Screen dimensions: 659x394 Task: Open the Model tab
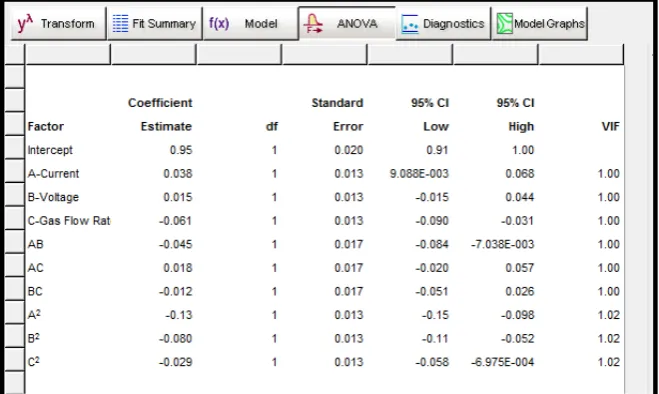coord(250,24)
